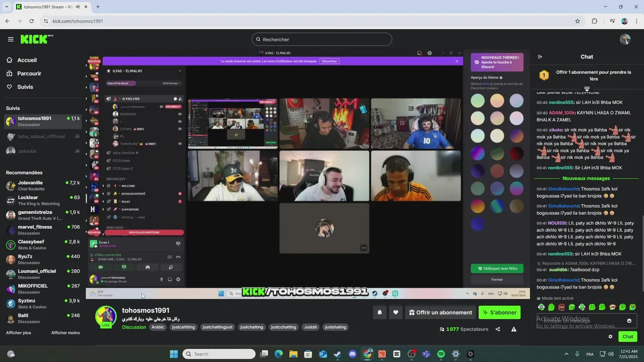Open the volume control in system tray
The width and height of the screenshot is (644, 362).
click(x=611, y=354)
